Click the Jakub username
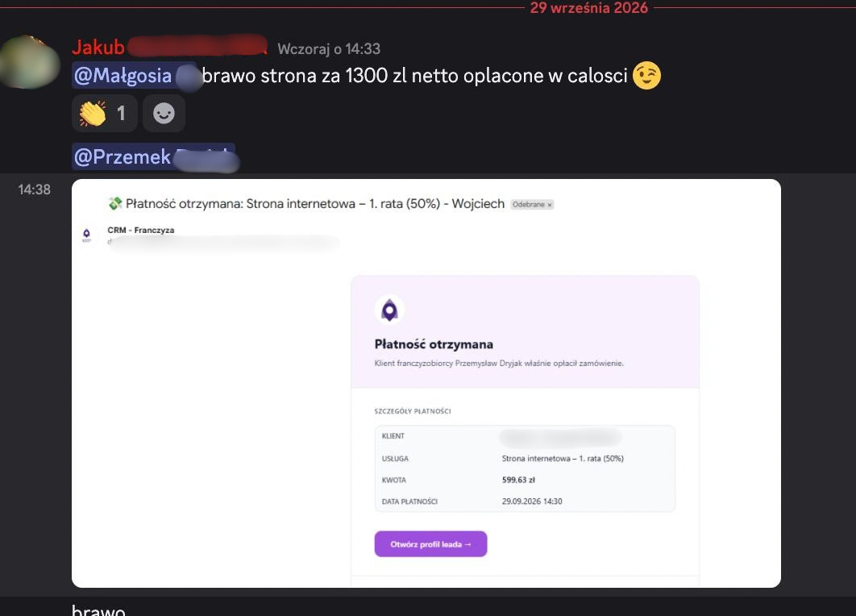The width and height of the screenshot is (856, 616). (x=98, y=48)
